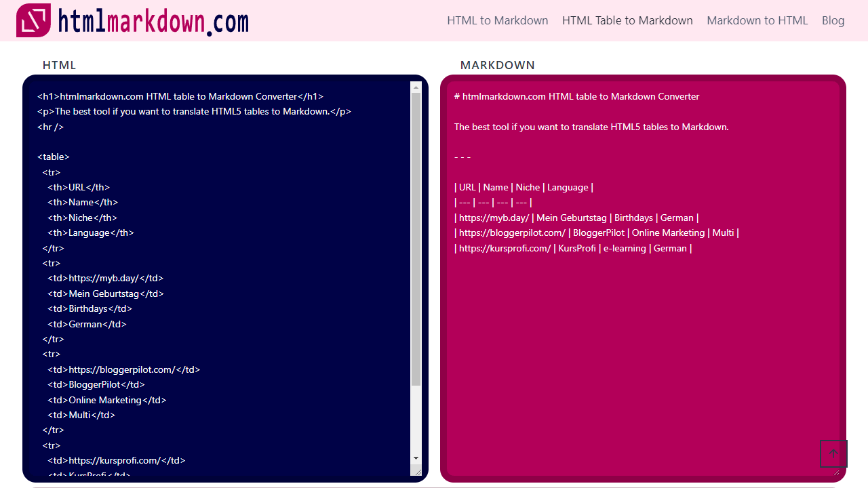Screen dimensions: 868x488
Task: Open the Blog link
Action: 833,20
